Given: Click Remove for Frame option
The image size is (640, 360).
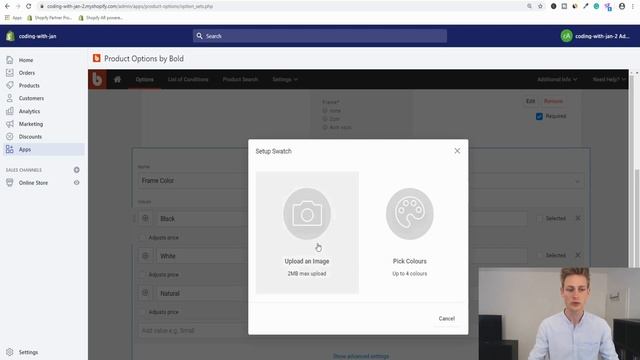Looking at the screenshot, I should (x=553, y=101).
